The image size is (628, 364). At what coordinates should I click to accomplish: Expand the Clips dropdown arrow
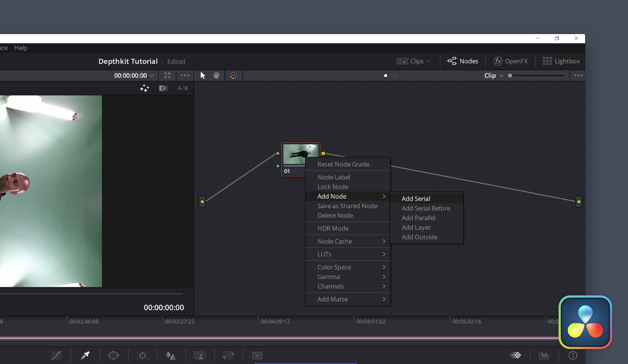429,61
